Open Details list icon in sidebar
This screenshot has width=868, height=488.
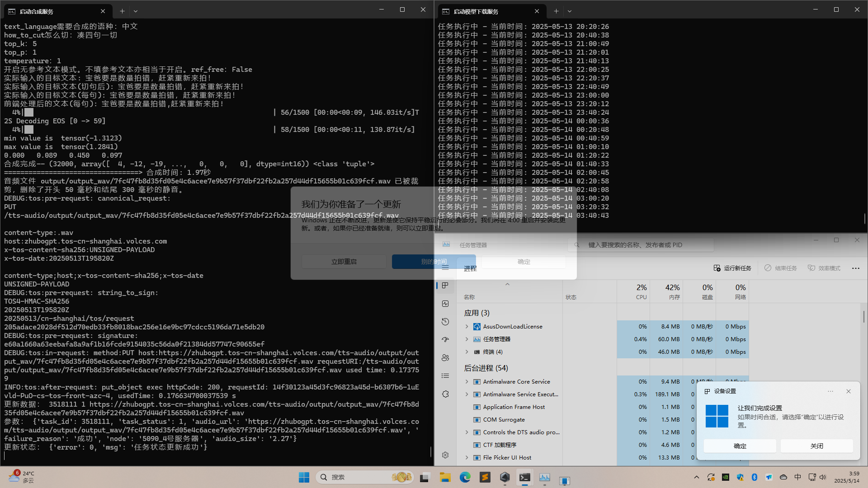(x=445, y=376)
